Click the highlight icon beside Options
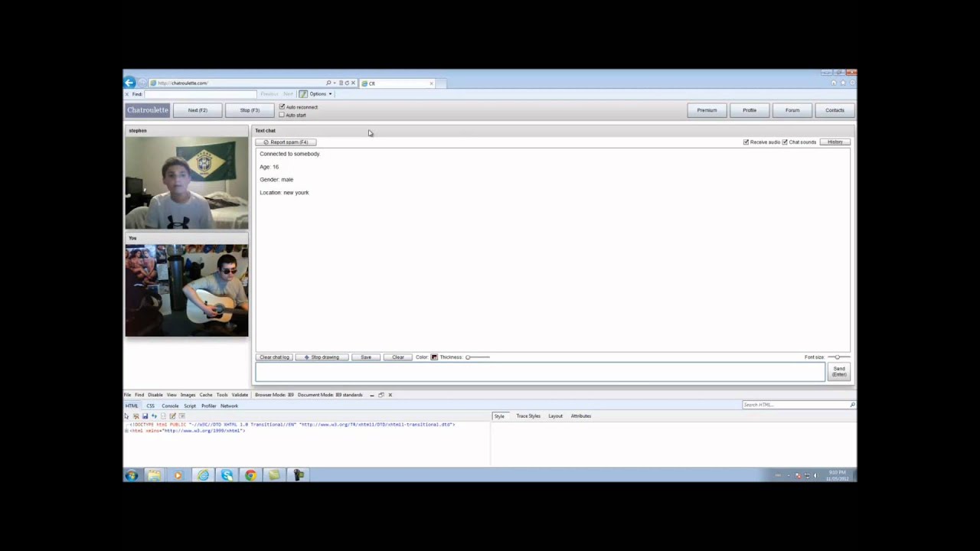The image size is (980, 551). click(x=303, y=94)
